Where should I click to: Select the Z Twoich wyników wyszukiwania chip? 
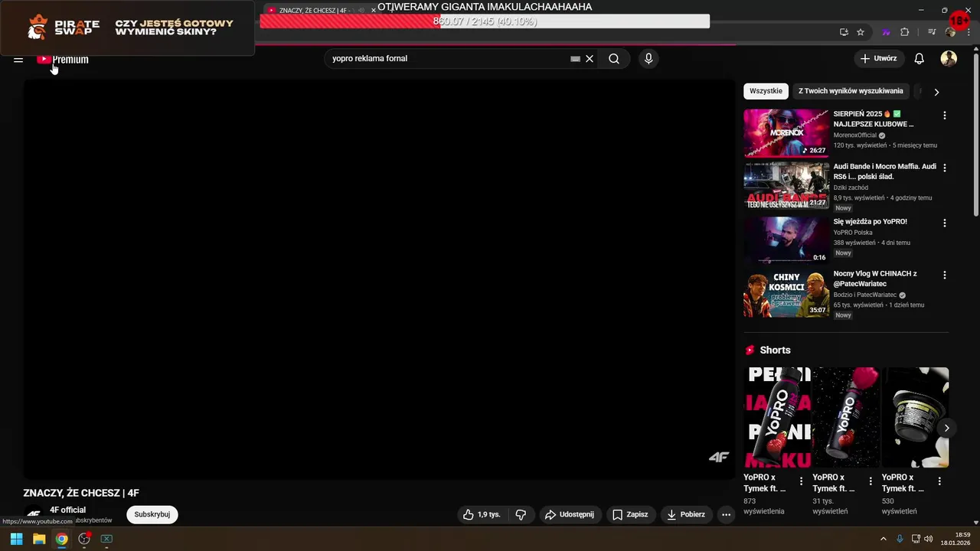(851, 91)
